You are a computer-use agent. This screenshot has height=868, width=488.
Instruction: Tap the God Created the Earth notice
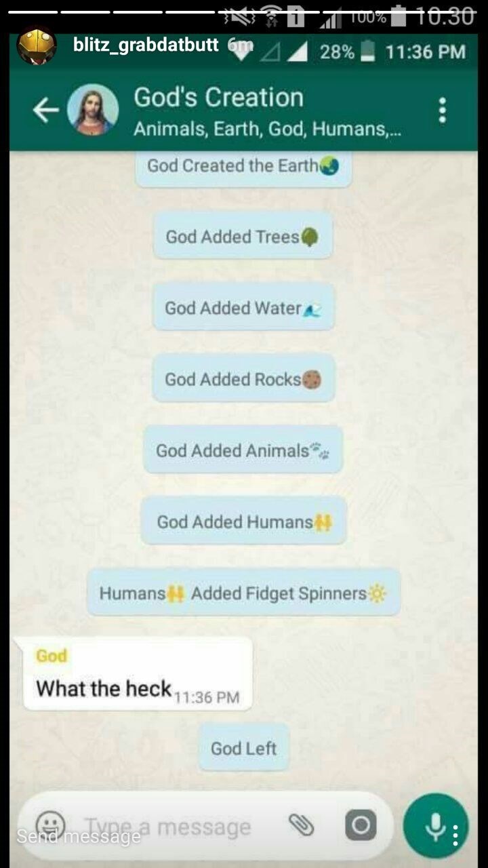[243, 167]
